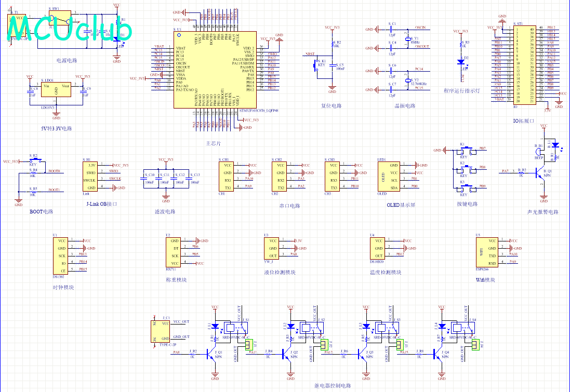Select the YW_J liquid level sensor block

coord(272,248)
